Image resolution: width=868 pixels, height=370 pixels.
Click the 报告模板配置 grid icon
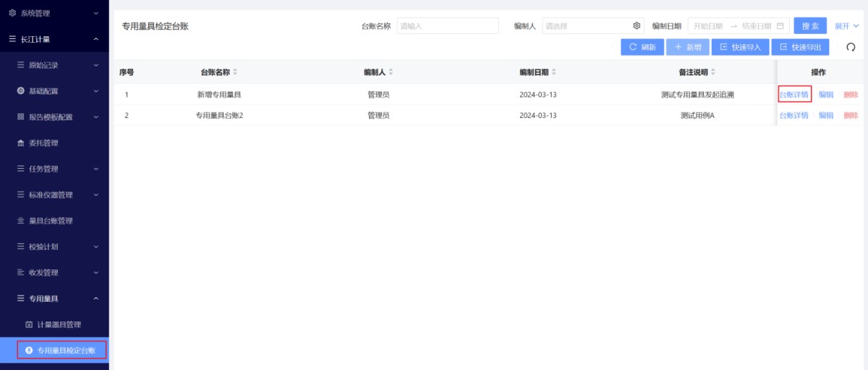[21, 117]
